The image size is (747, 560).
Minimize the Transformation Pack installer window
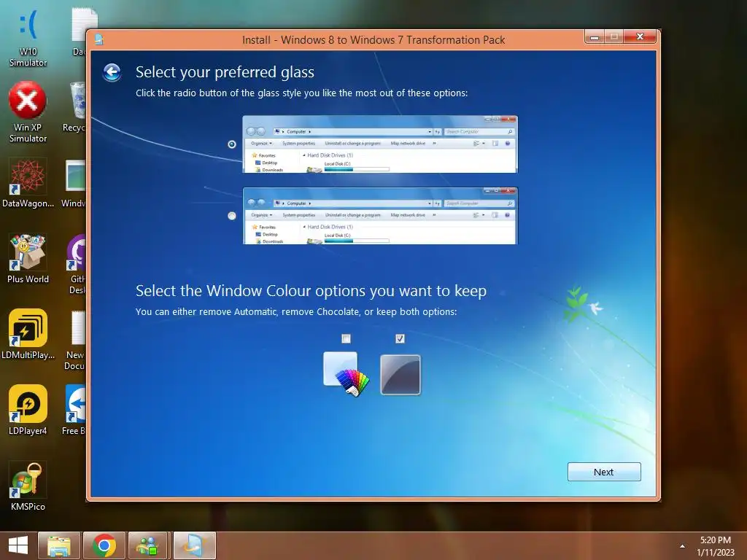(x=595, y=37)
